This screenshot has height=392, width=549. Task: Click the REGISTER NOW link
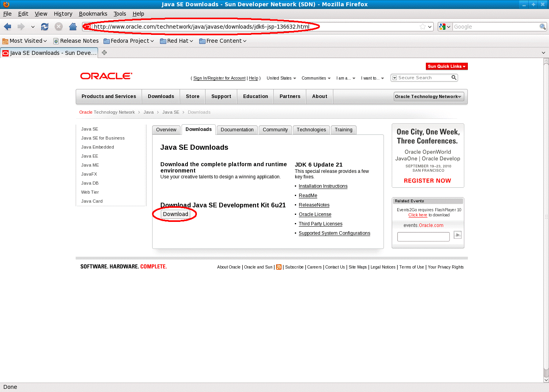427,181
